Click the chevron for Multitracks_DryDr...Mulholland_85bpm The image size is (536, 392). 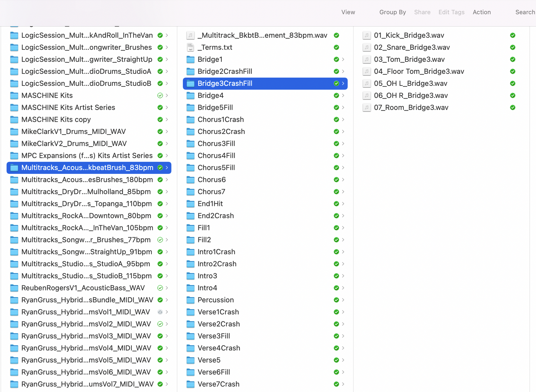(x=167, y=192)
